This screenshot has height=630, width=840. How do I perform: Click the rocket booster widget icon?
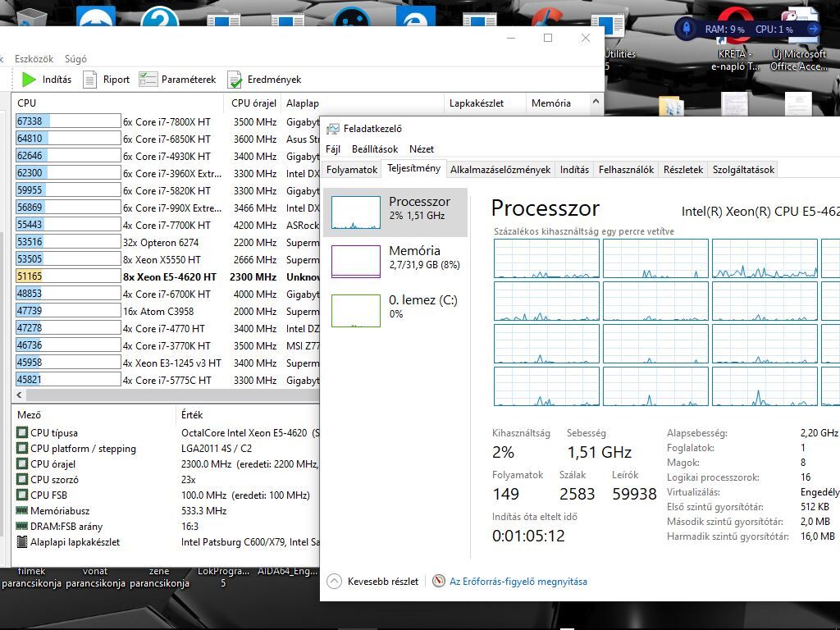(x=687, y=29)
